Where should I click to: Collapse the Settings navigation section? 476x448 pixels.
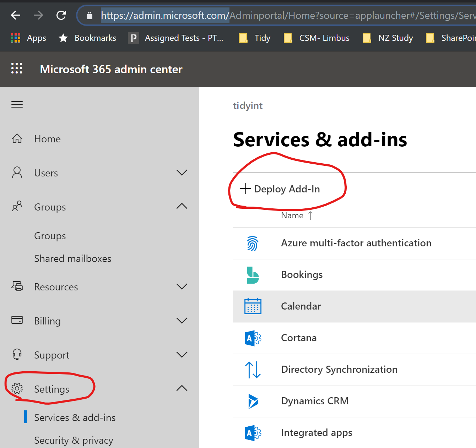point(182,389)
